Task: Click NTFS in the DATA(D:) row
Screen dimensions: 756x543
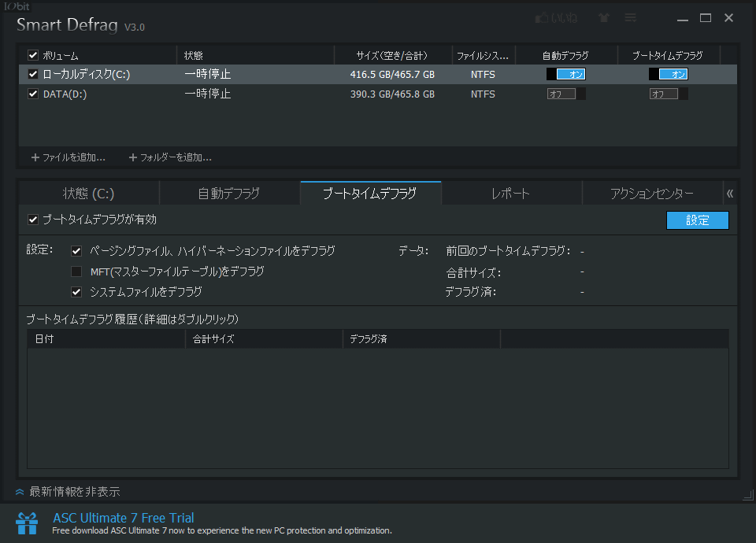Action: coord(483,94)
